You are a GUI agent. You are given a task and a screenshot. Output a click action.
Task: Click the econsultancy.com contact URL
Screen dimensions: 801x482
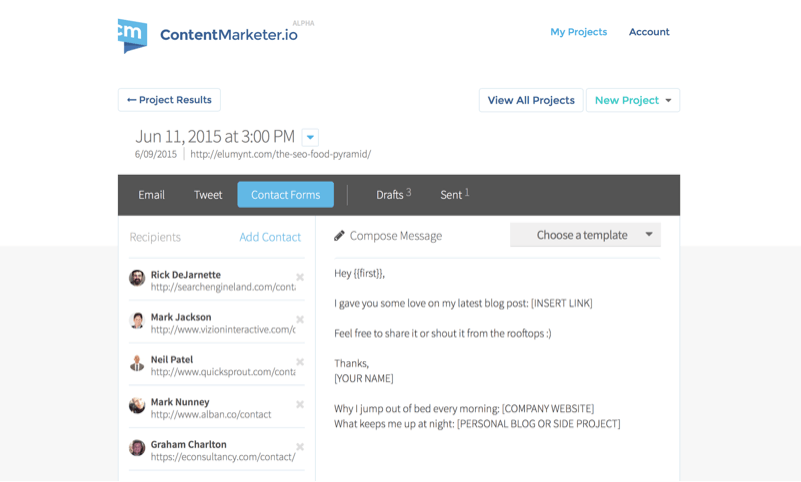pyautogui.click(x=223, y=456)
